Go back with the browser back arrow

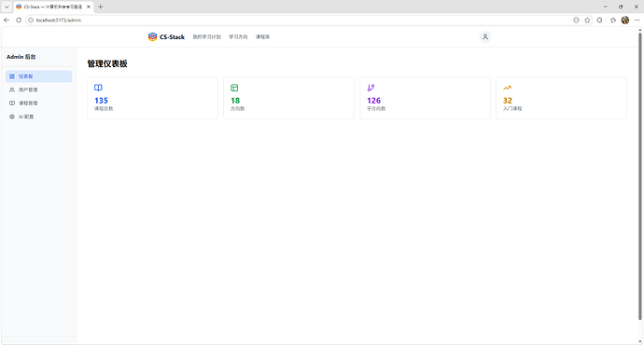(x=7, y=21)
